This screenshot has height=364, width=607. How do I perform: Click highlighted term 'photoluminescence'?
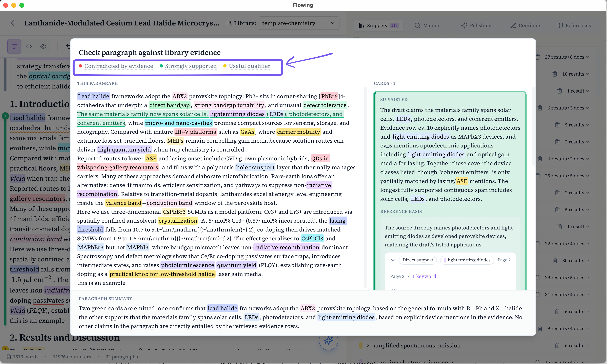(188, 265)
